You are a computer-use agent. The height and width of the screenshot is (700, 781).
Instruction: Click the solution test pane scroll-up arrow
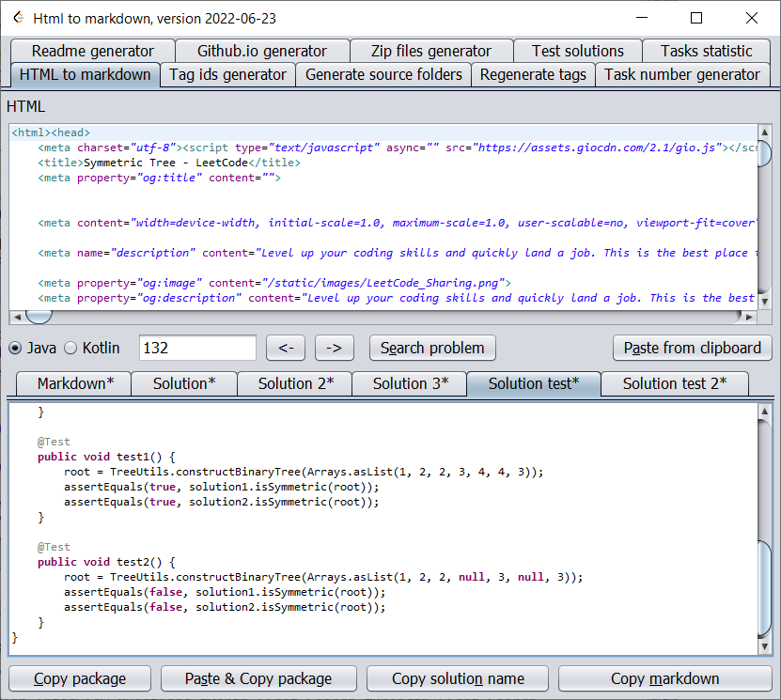point(765,412)
